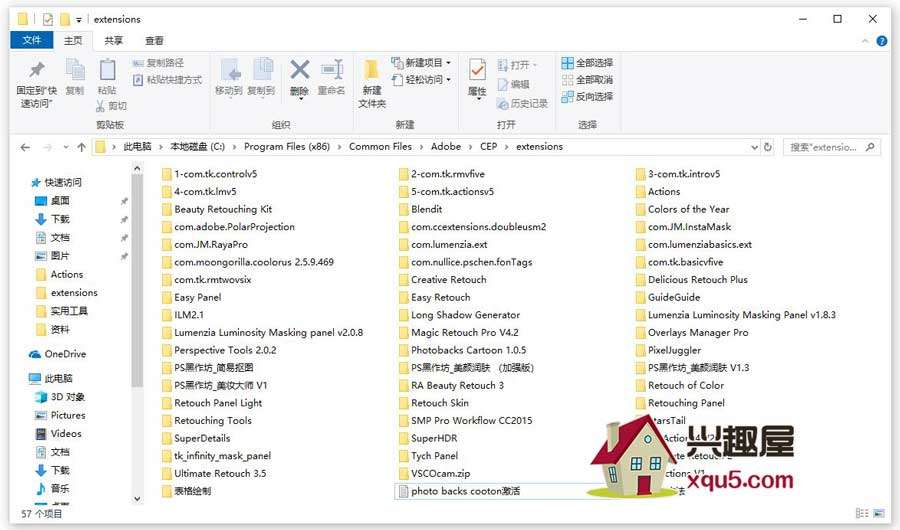Image resolution: width=900 pixels, height=530 pixels.
Task: Select the Colors of the Year folder
Action: pyautogui.click(x=683, y=209)
